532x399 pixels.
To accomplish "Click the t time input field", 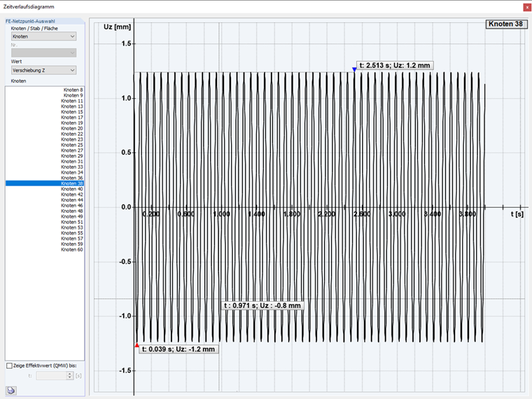I will click(52, 376).
